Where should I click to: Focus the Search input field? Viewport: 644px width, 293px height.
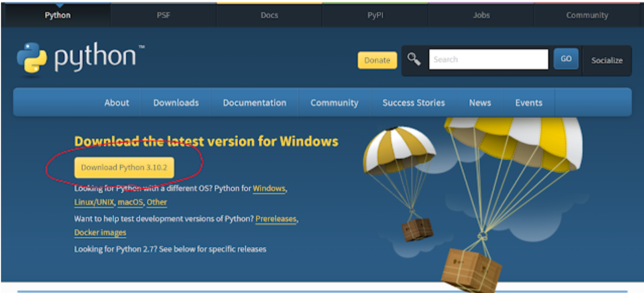(x=488, y=60)
